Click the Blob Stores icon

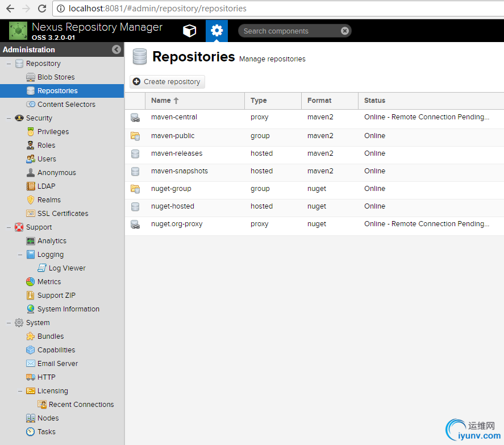click(31, 77)
